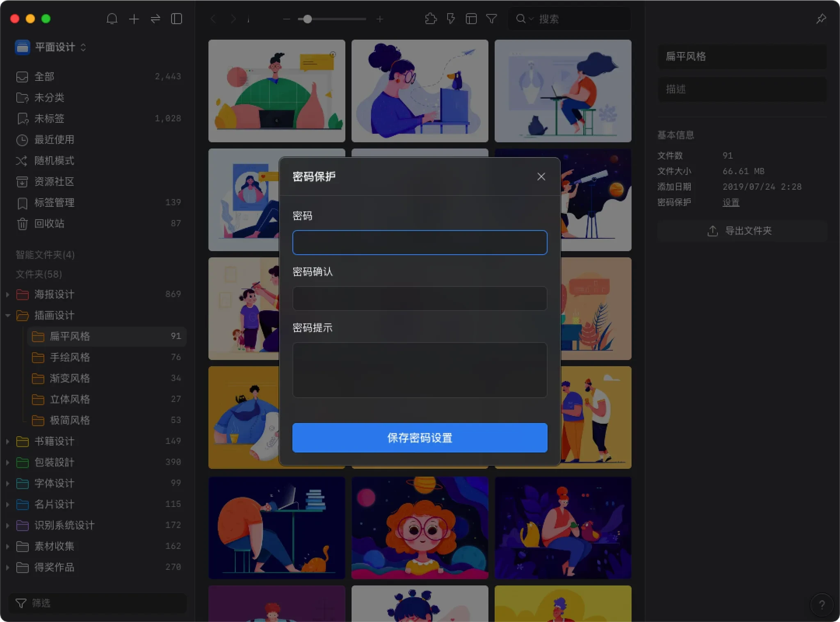Click the switch library arrows icon
840x622 pixels.
pos(155,19)
